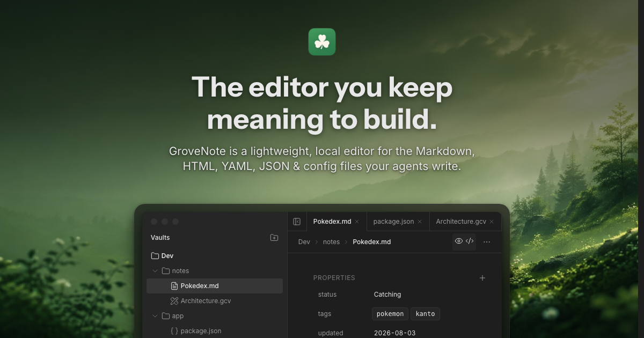Toggle the sidebar collapse icon

click(x=297, y=222)
